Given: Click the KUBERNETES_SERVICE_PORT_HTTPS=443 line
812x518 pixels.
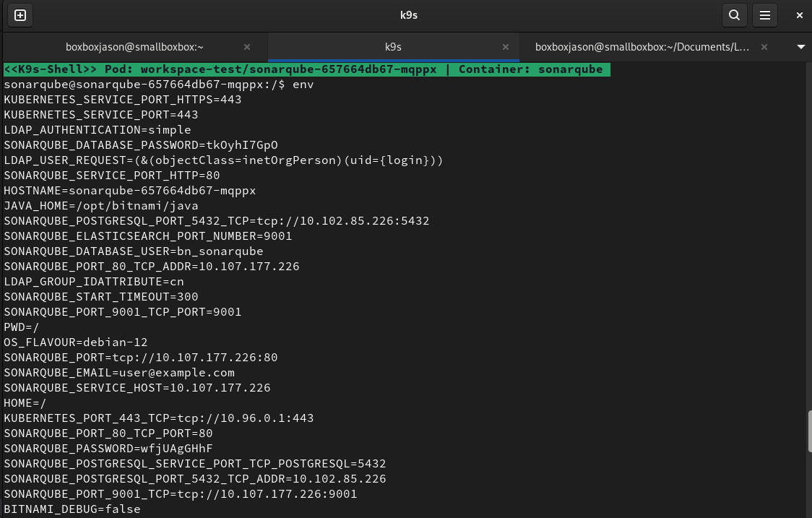Looking at the screenshot, I should coord(123,100).
